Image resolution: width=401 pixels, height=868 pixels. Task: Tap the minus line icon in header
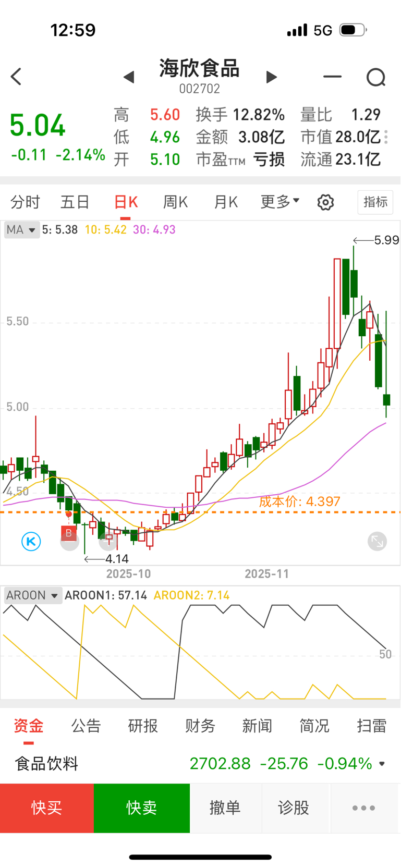[x=332, y=77]
